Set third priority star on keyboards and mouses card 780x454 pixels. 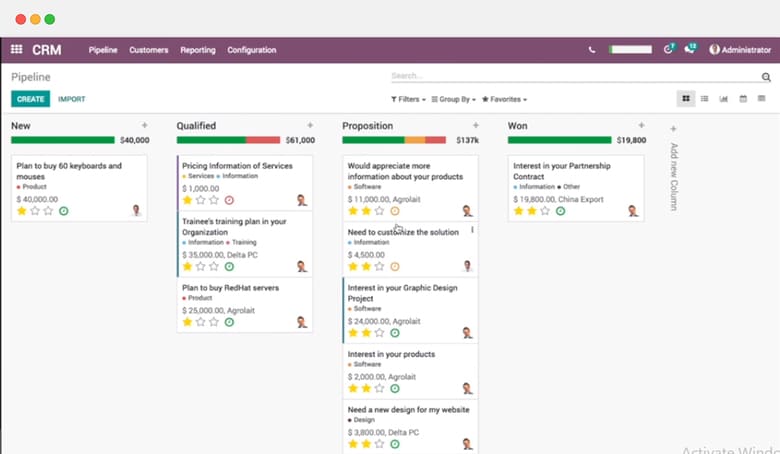tap(48, 211)
